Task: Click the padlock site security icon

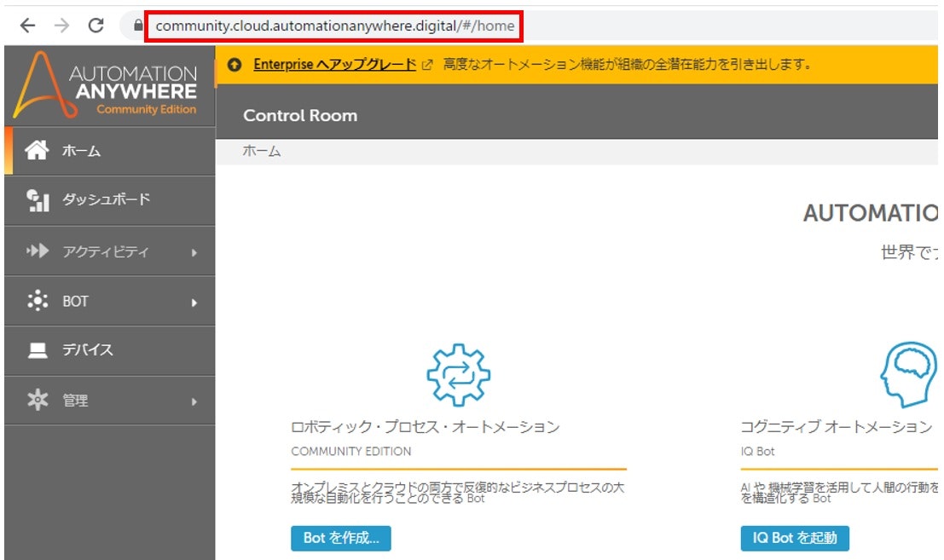Action: point(138,26)
